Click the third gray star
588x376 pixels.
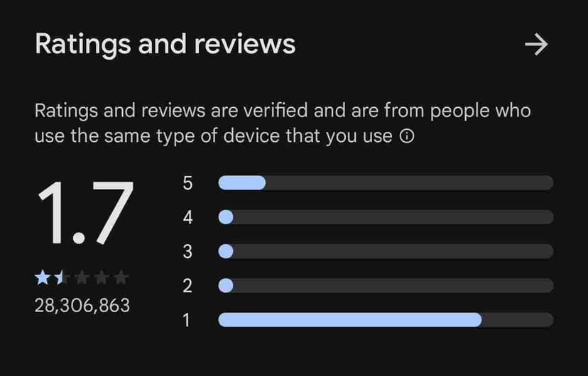[82, 277]
